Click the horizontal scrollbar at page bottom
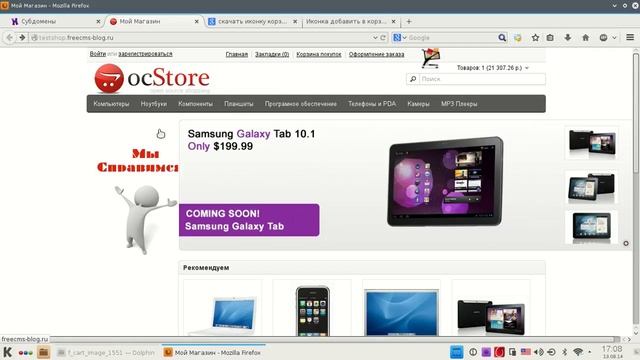640x360 pixels. click(x=335, y=339)
